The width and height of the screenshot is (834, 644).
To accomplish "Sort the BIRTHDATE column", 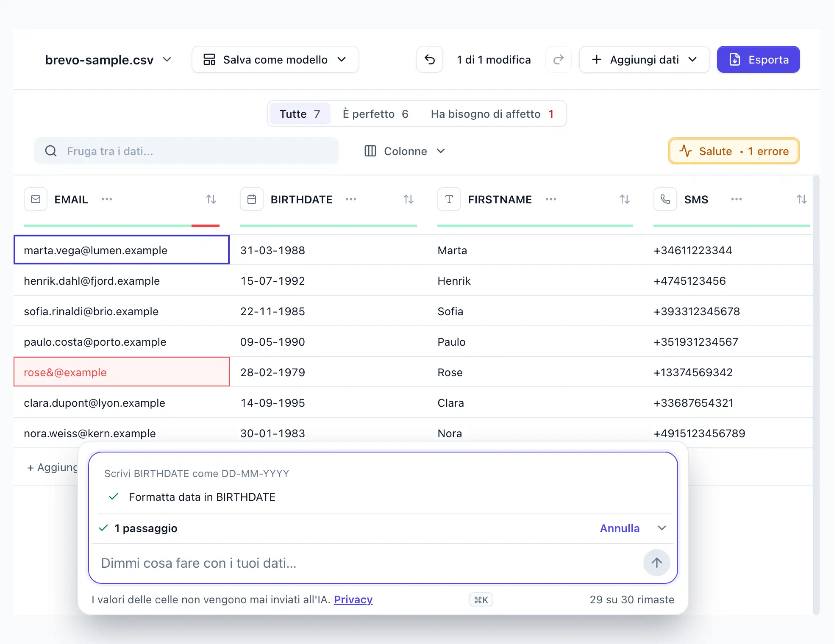I will (x=409, y=199).
